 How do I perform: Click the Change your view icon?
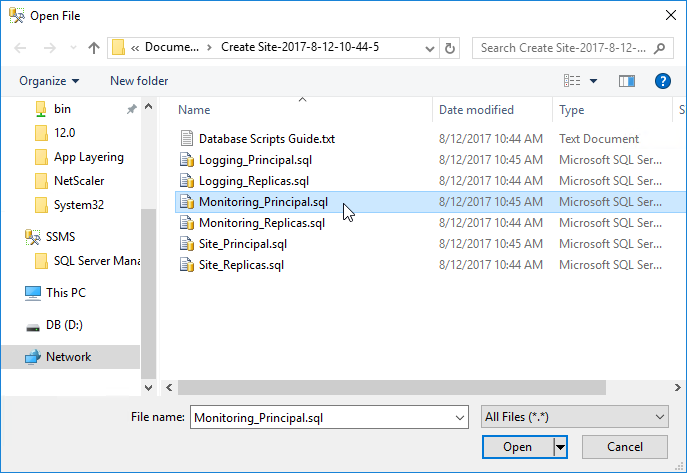[572, 81]
